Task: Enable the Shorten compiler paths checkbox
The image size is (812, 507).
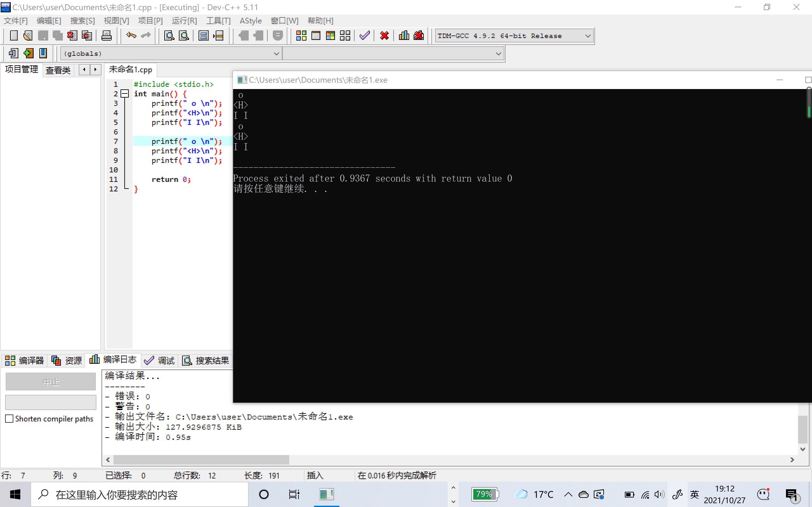Action: coord(10,419)
